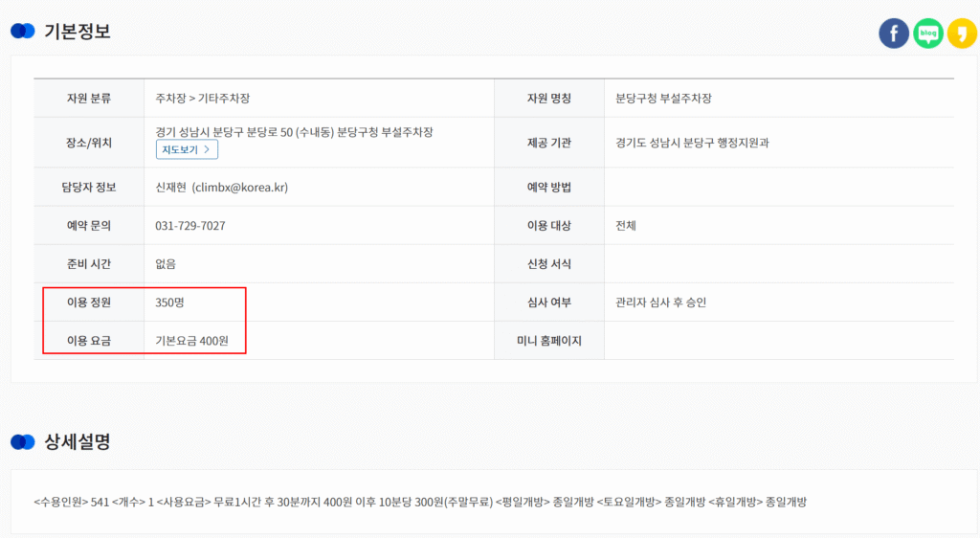Screen dimensions: 980x538
Task: Click the climbx@korea.kr email address
Action: tap(239, 188)
